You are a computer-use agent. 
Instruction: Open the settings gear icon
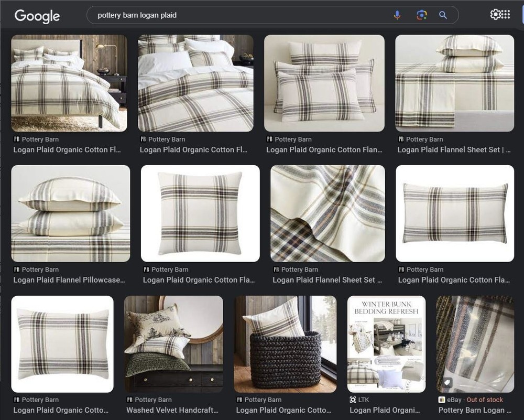pyautogui.click(x=495, y=15)
